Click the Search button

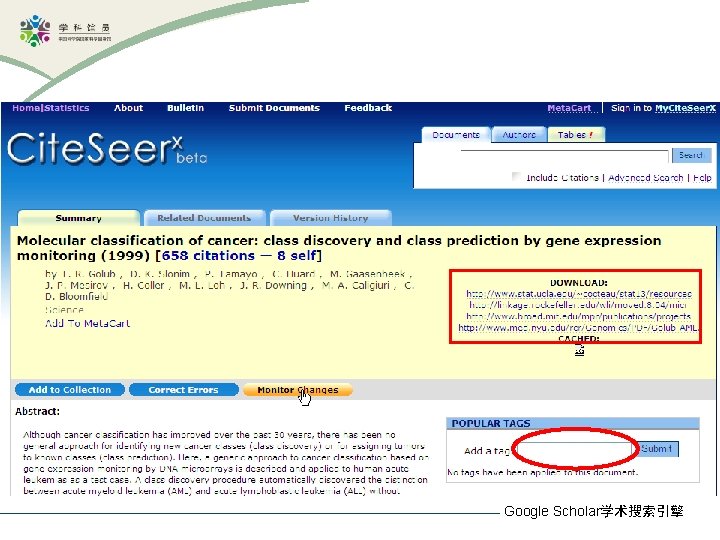(692, 155)
